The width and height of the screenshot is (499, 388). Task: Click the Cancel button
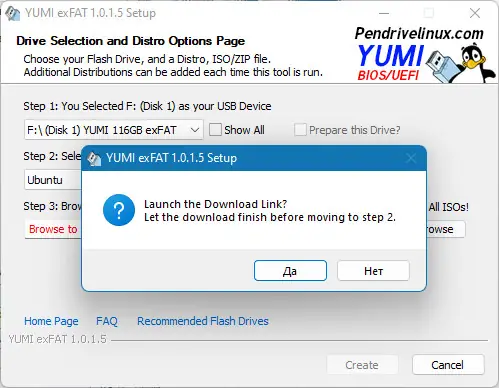pos(448,365)
